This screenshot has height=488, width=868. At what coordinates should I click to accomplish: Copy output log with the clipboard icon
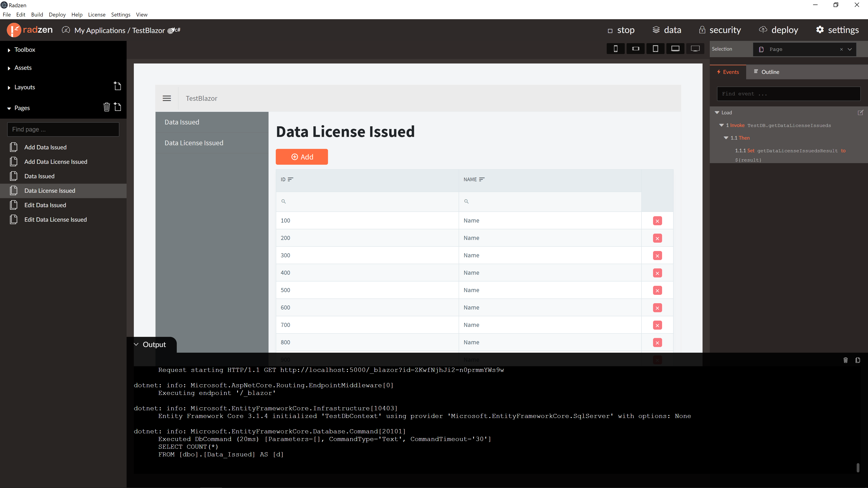[x=858, y=360]
